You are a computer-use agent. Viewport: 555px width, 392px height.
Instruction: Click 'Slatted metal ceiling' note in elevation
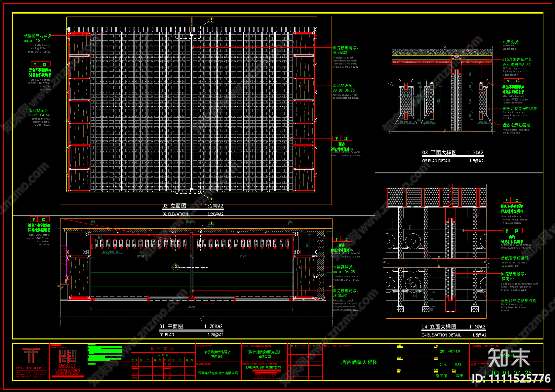[39, 49]
